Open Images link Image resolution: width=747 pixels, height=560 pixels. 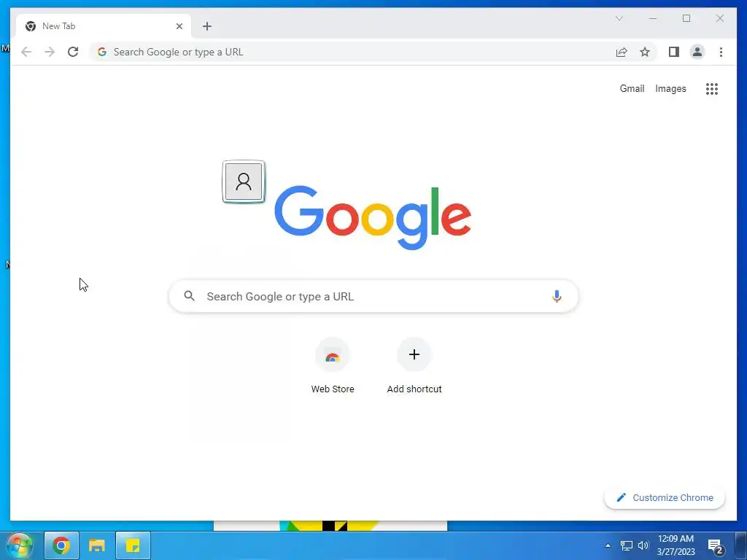(x=670, y=88)
